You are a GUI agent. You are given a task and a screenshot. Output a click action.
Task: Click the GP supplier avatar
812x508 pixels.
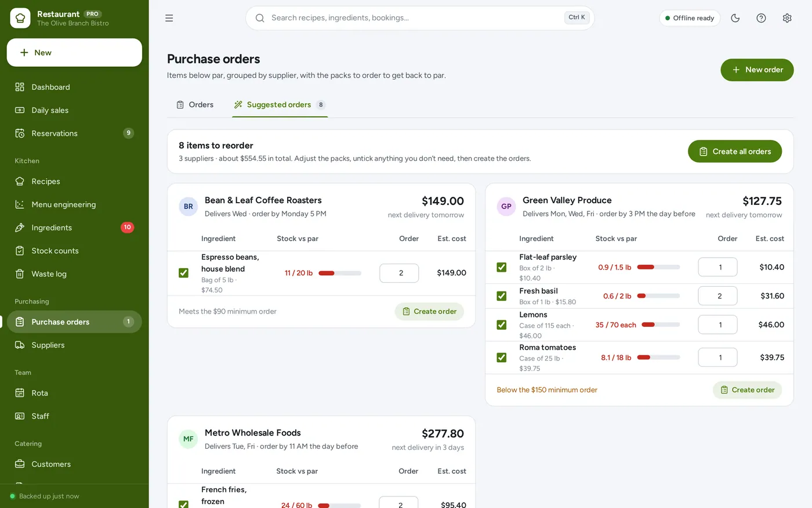(506, 206)
